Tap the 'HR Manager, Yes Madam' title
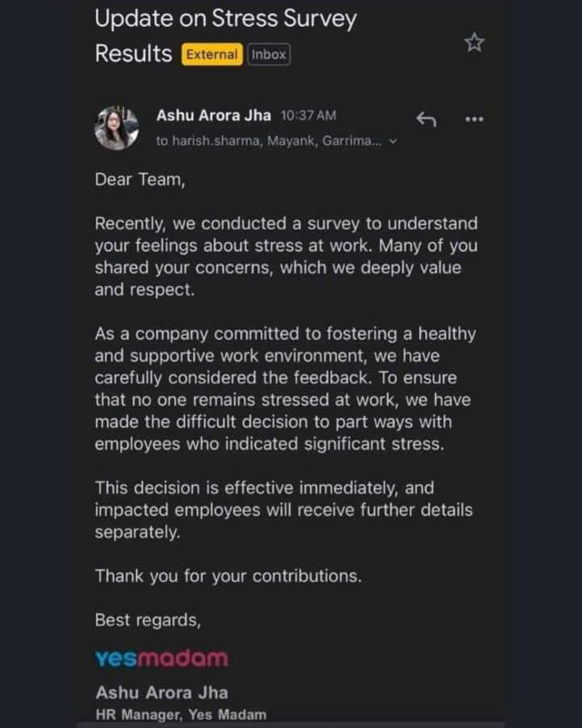The image size is (582, 728). tap(181, 715)
